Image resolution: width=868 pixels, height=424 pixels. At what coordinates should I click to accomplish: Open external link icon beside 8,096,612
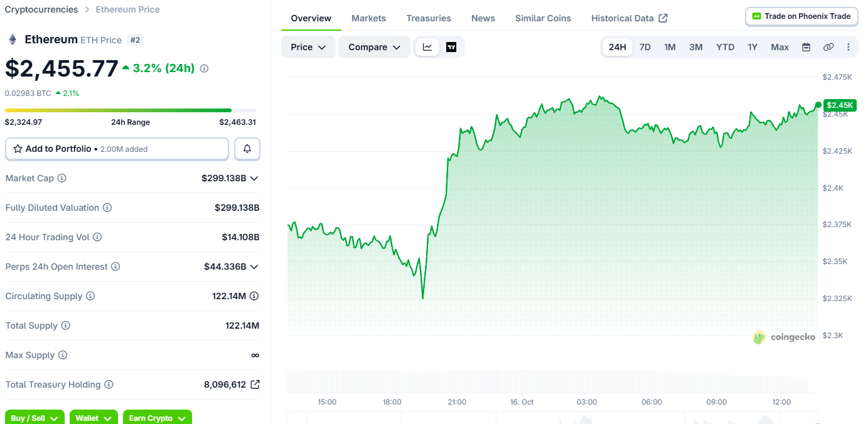click(x=255, y=384)
